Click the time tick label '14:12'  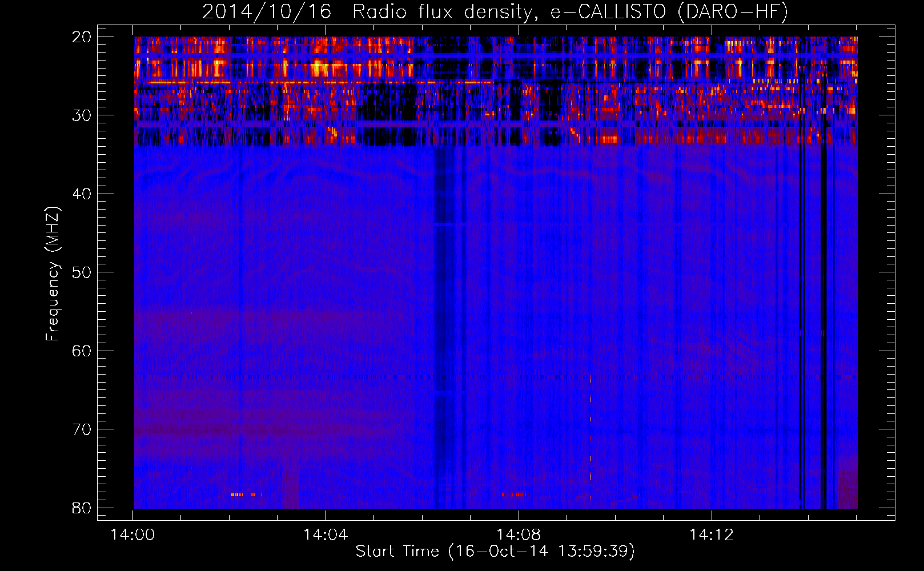[x=712, y=535]
